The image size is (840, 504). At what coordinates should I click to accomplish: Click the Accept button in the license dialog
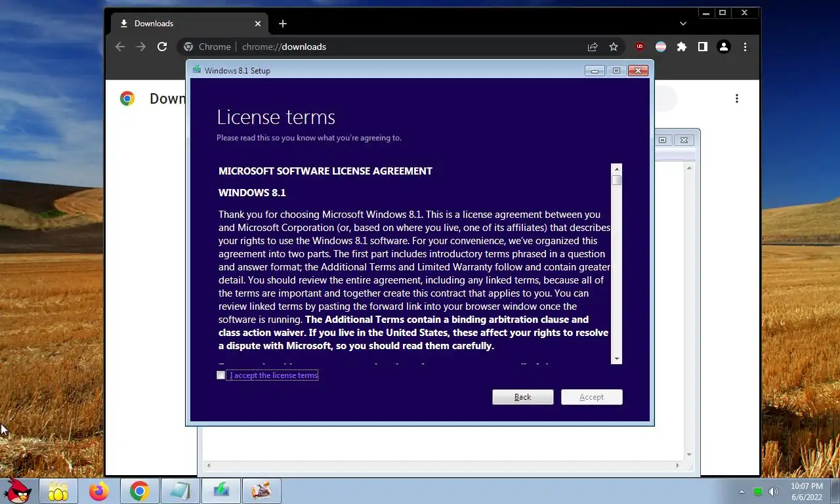[591, 397]
